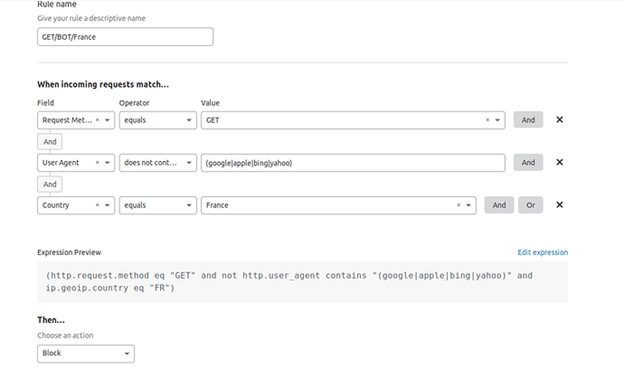Open the Country field dropdown
Screen dimensions: 624x379
coord(107,205)
